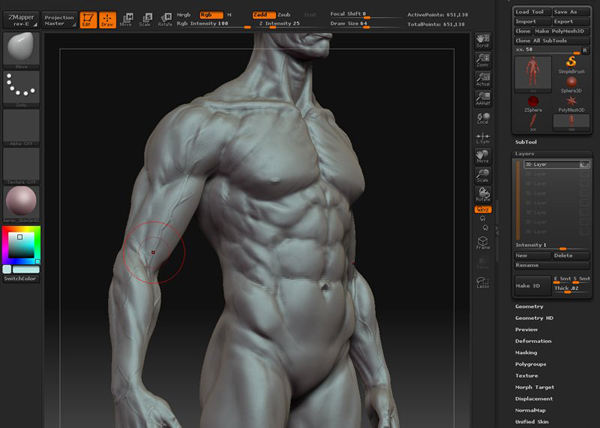The image size is (600, 428).
Task: Click the Frame view icon
Action: point(483,242)
